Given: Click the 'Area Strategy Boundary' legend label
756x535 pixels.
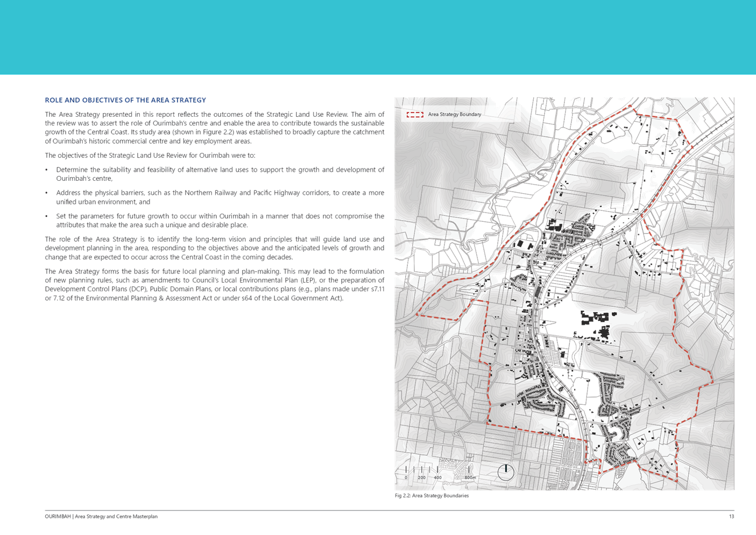Looking at the screenshot, I should (454, 115).
